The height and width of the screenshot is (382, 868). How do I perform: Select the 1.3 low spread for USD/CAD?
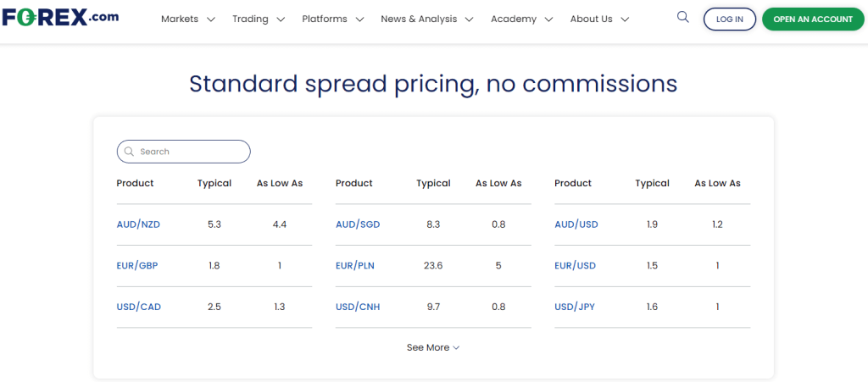click(280, 307)
